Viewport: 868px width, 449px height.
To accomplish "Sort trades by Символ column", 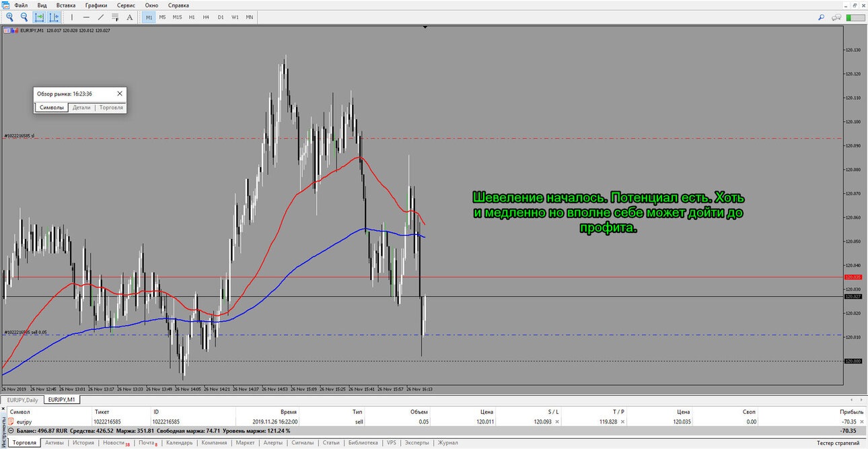I will click(20, 411).
